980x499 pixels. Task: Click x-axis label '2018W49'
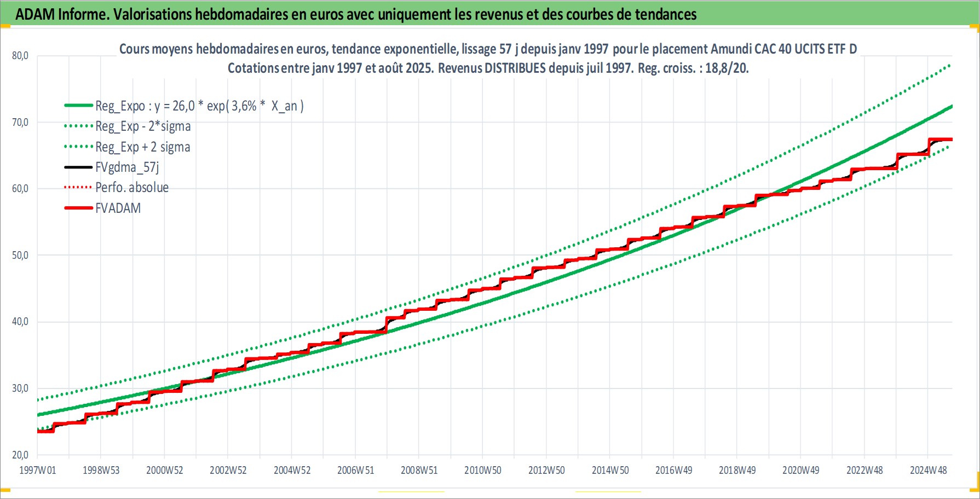click(737, 471)
